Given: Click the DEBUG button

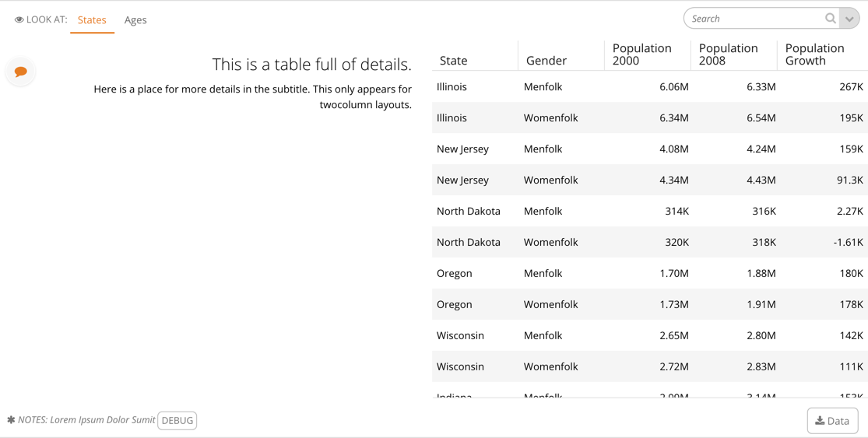Looking at the screenshot, I should [177, 420].
